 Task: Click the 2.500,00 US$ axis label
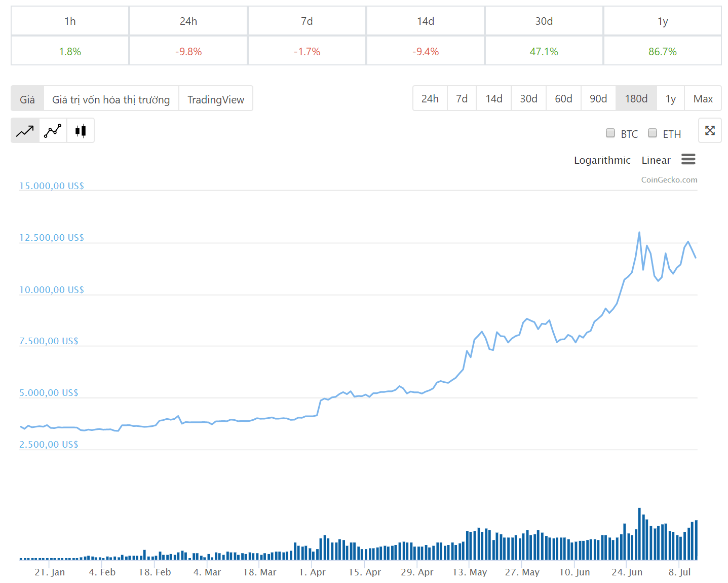[x=49, y=444]
